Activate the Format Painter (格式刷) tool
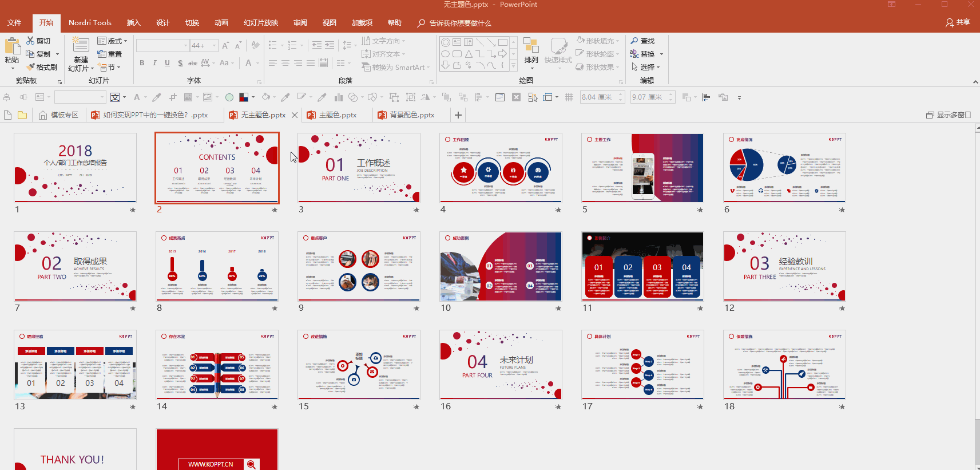The width and height of the screenshot is (980, 470). [x=42, y=67]
